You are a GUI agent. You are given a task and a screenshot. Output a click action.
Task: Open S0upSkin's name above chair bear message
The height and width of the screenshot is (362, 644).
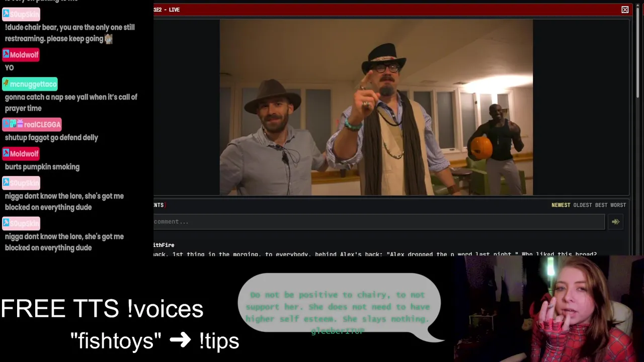pos(24,14)
